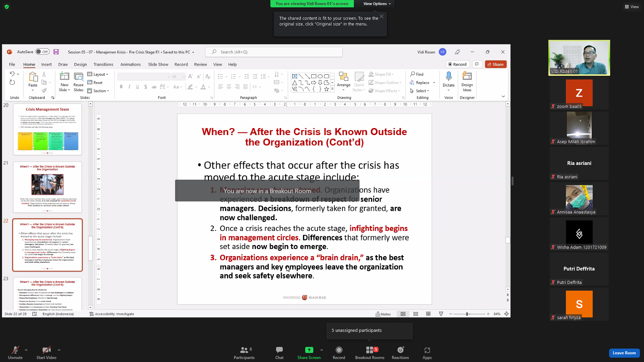Toggle the AutoSave switch
The width and height of the screenshot is (644, 362).
click(42, 52)
